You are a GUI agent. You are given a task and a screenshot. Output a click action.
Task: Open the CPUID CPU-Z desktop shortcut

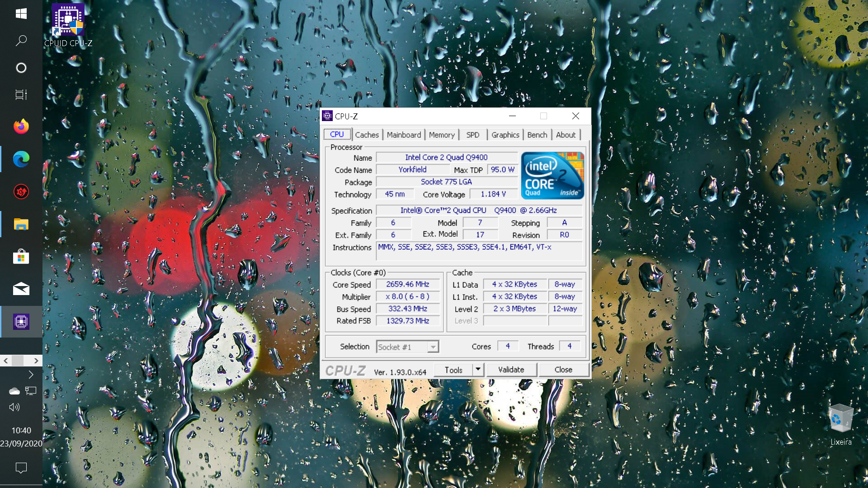68,25
